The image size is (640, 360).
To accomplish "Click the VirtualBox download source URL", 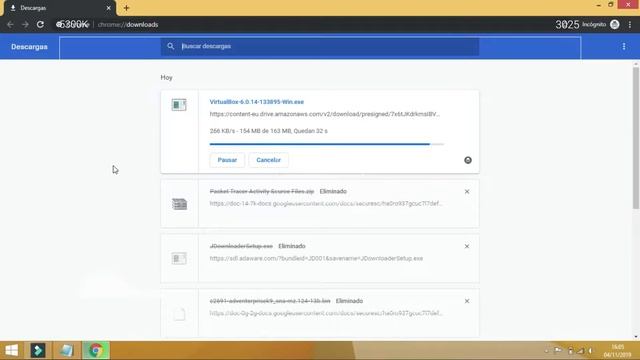I will 324,114.
